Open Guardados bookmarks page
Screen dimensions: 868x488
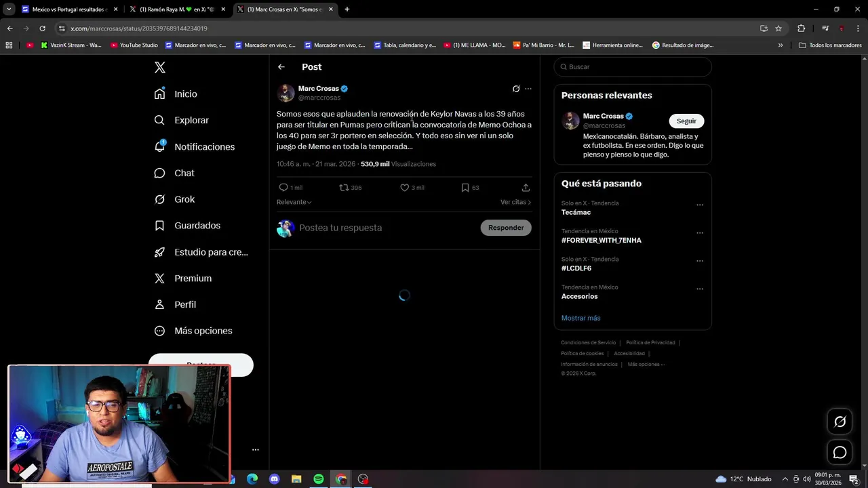pos(187,226)
